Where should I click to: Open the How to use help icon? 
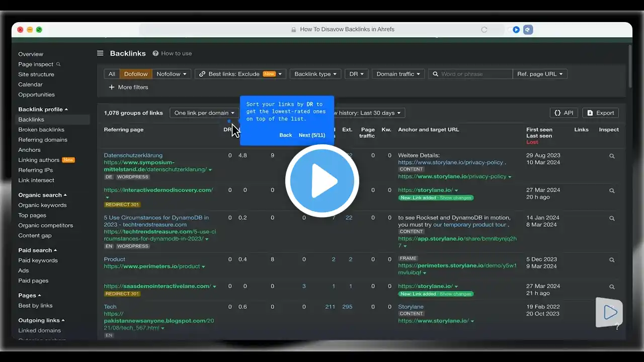155,53
